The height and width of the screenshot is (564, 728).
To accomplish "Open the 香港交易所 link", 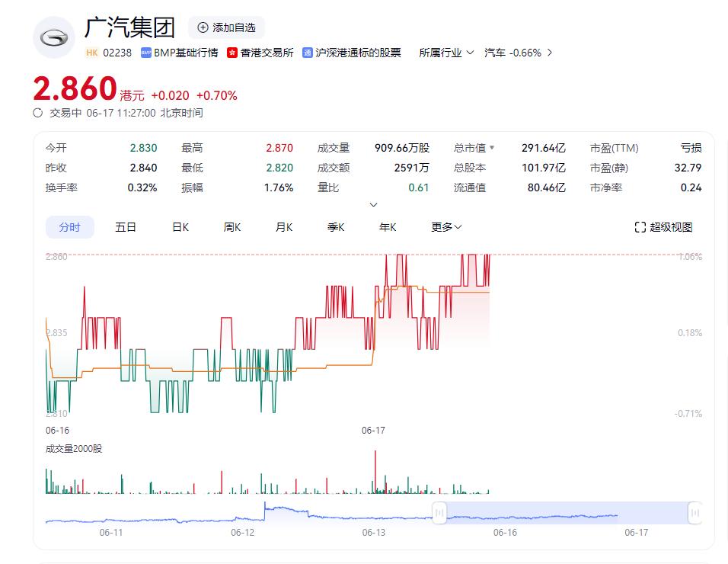I will [x=260, y=53].
